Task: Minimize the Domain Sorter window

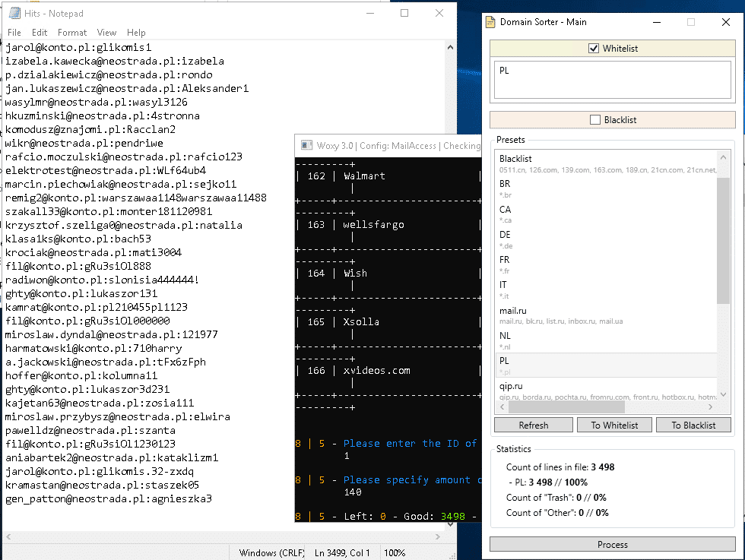Action: (x=657, y=22)
